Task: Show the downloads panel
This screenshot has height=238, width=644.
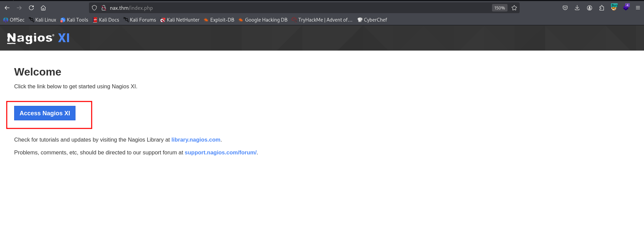Action: 577,8
